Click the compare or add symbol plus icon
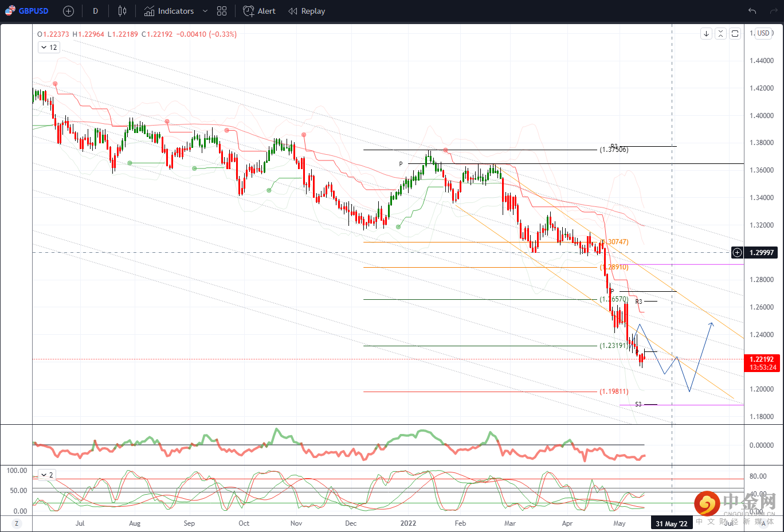Screen dimensions: 784x532 [68, 11]
